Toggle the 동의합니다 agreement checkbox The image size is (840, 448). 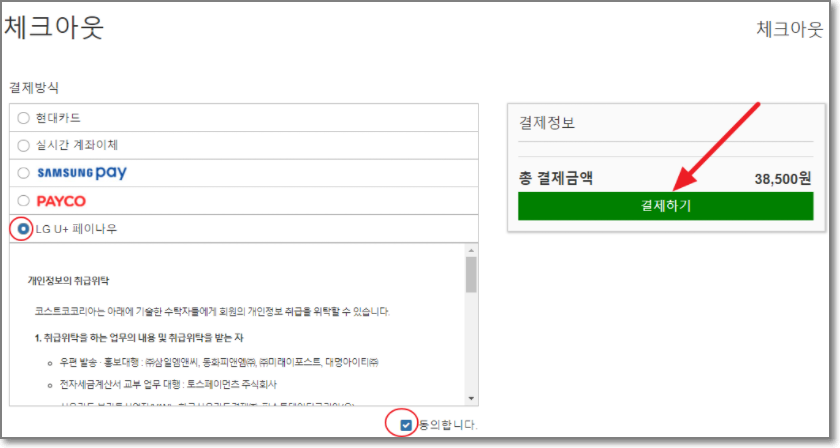pos(406,425)
